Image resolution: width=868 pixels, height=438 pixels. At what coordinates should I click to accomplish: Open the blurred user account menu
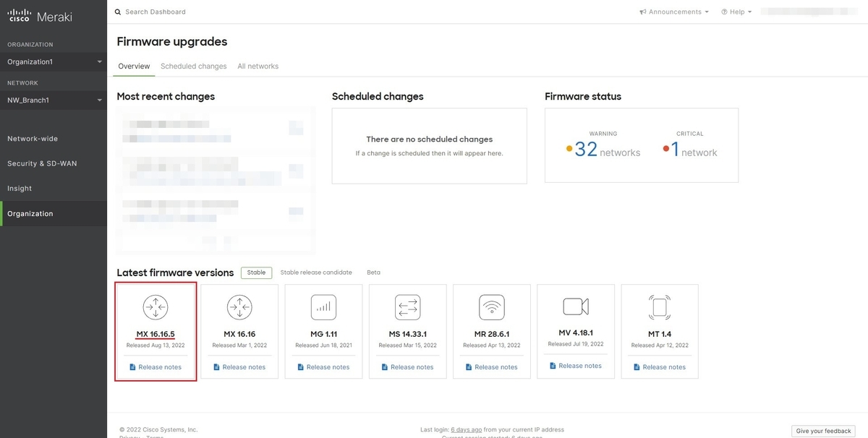[810, 12]
